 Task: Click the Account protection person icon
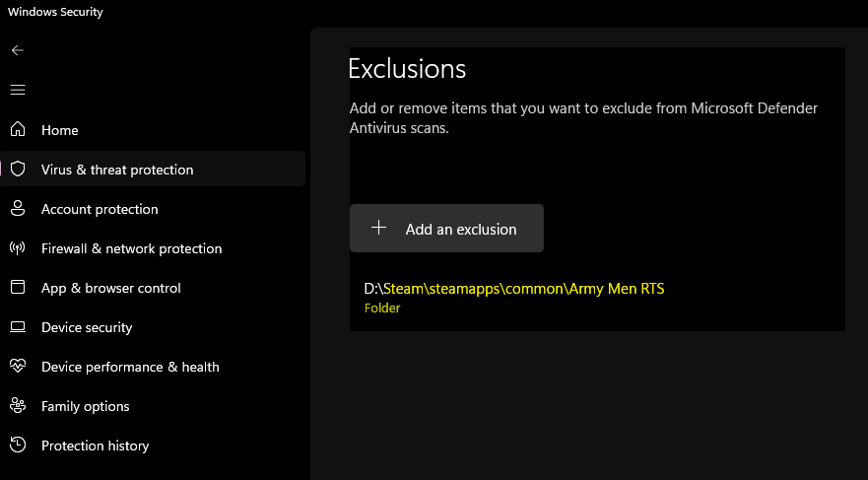coord(17,209)
